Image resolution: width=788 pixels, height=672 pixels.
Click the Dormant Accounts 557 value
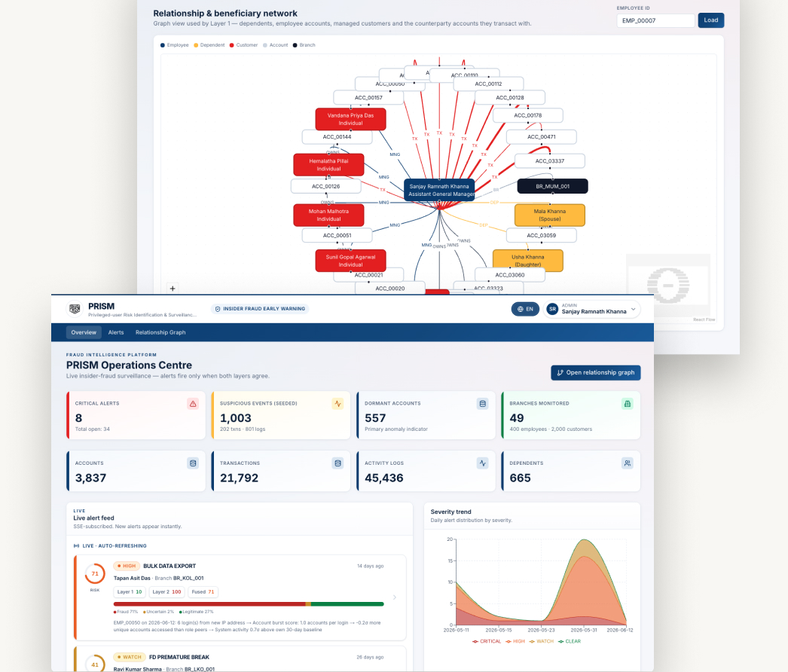click(375, 418)
